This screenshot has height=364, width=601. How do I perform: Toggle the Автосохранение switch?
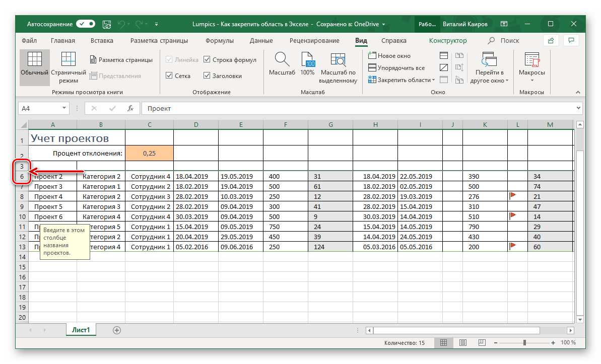[86, 24]
